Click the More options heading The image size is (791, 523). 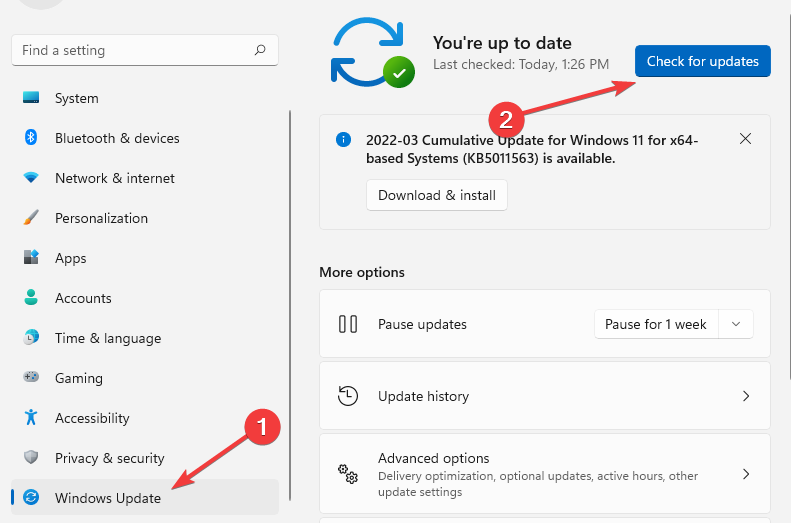362,272
